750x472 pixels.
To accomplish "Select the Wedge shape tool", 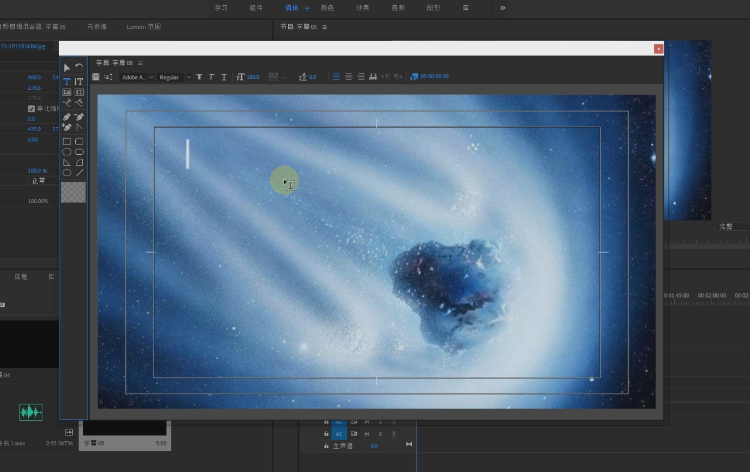I will [67, 162].
